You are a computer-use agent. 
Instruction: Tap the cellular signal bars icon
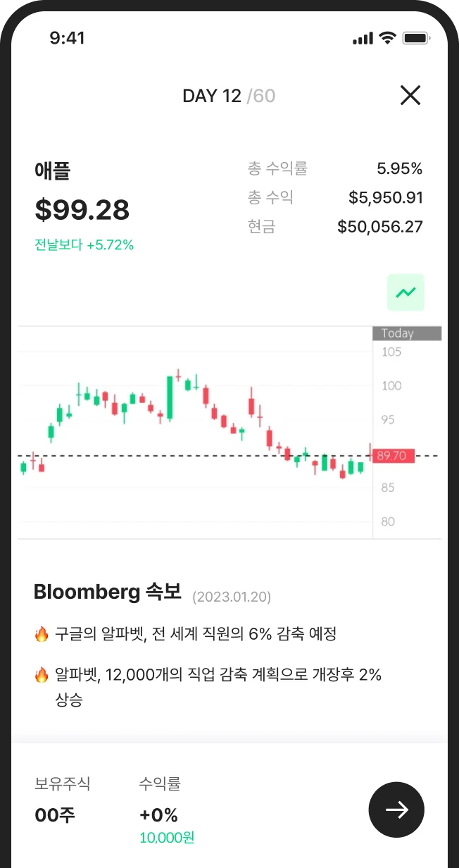[x=363, y=39]
